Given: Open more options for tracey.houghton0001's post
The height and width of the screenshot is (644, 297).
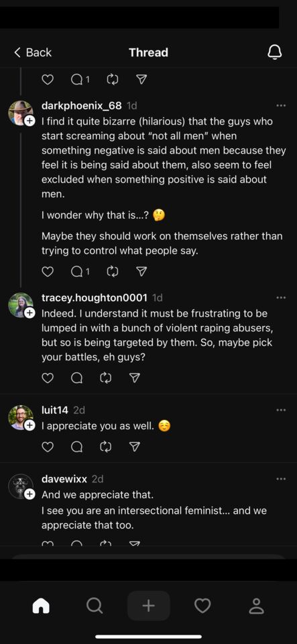Looking at the screenshot, I should point(281,297).
